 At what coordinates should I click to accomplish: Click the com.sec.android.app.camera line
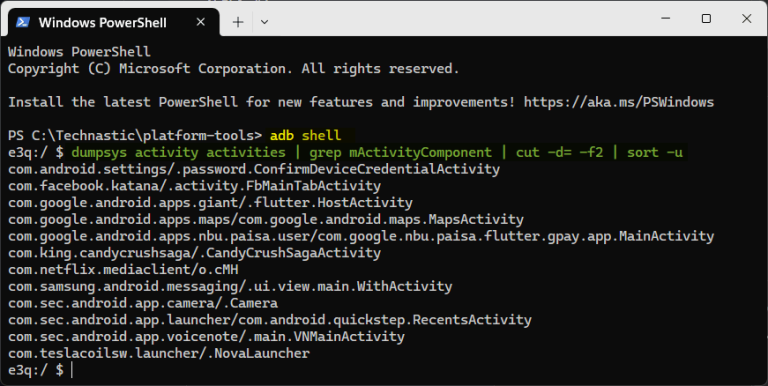click(143, 303)
